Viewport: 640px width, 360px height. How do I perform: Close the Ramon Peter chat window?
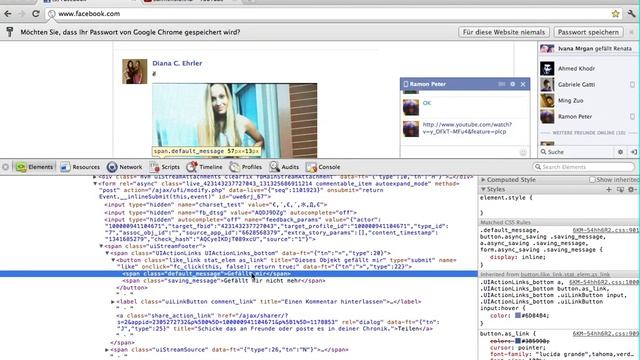pos(523,84)
